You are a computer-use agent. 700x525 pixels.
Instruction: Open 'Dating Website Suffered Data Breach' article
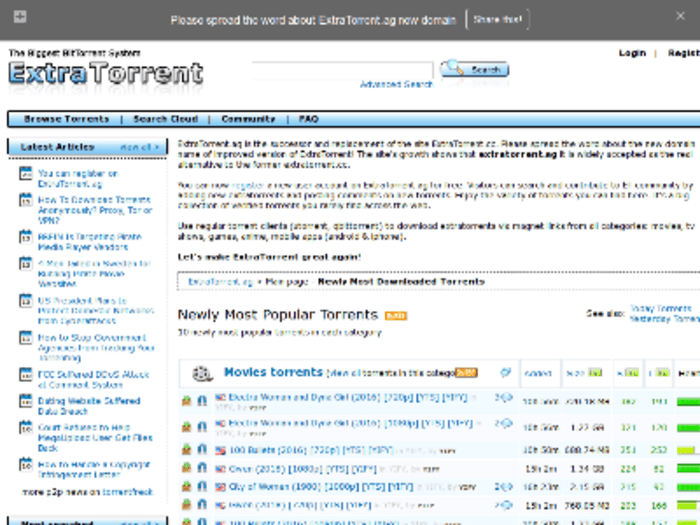pyautogui.click(x=89, y=406)
